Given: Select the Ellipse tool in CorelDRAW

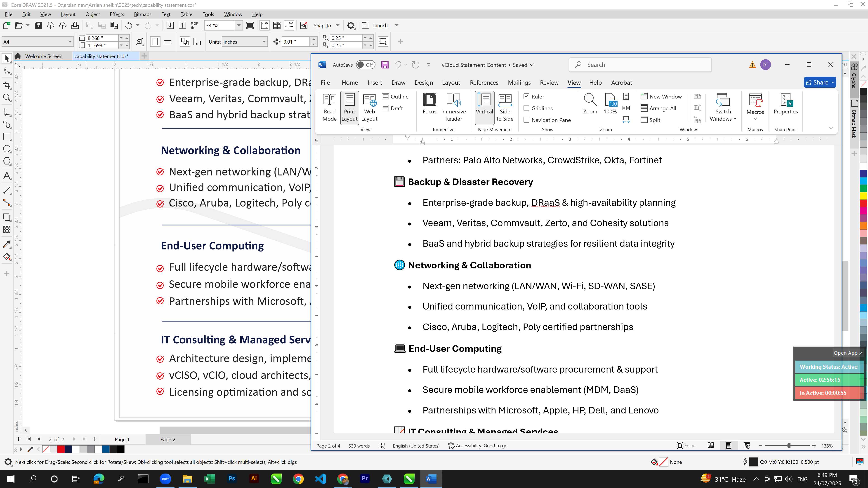Looking at the screenshot, I should (x=7, y=149).
